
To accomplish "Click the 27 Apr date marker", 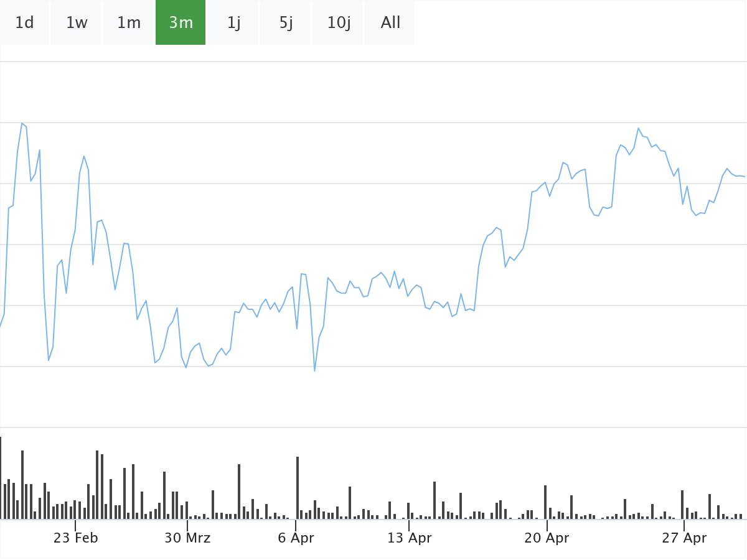I will tap(684, 538).
